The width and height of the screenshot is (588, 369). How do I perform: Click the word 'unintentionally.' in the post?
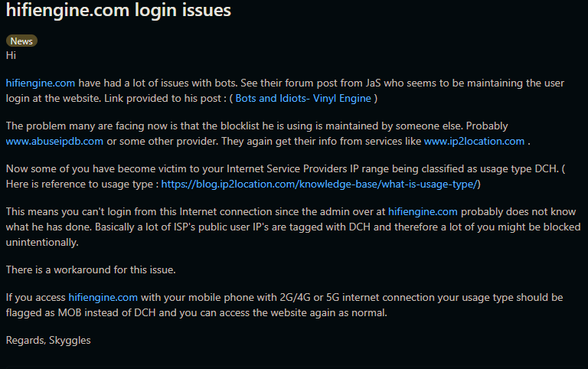pyautogui.click(x=42, y=242)
